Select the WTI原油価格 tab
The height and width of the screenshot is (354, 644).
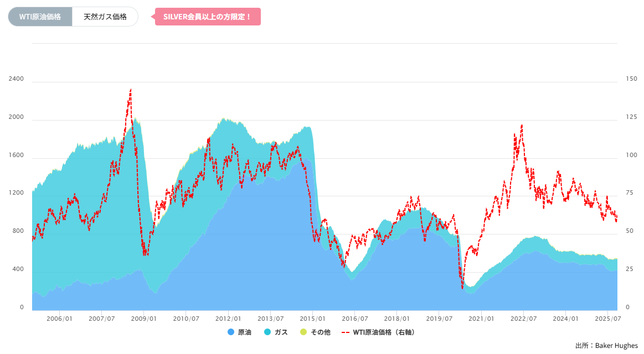[39, 17]
